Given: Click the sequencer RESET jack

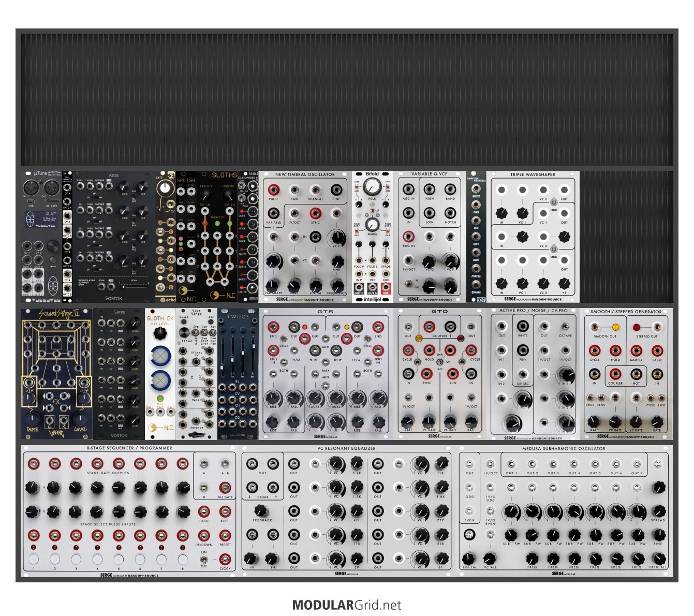Looking at the screenshot, I should (x=225, y=511).
